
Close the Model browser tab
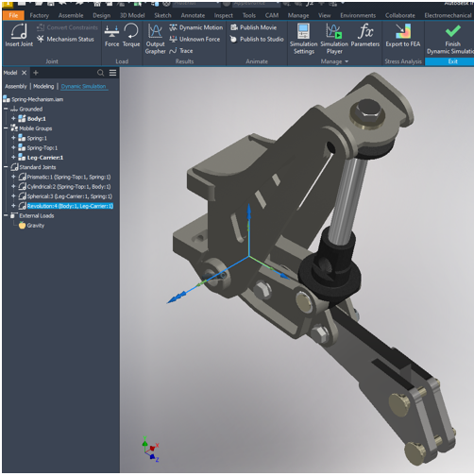tap(24, 73)
